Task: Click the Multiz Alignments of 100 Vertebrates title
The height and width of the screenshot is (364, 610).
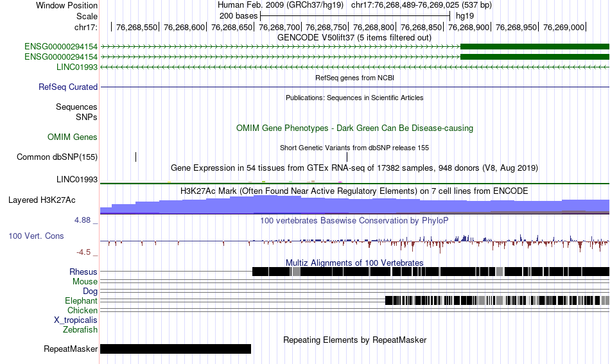Action: click(x=354, y=263)
